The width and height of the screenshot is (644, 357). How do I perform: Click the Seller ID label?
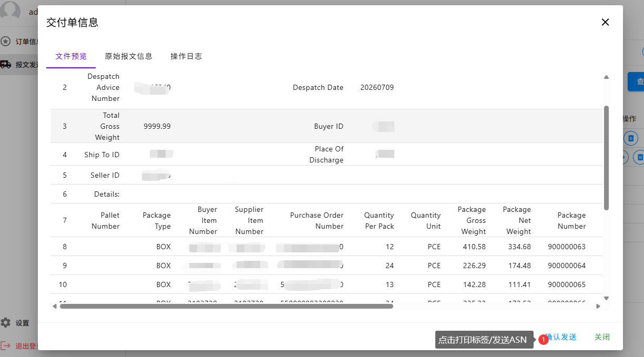tap(105, 175)
